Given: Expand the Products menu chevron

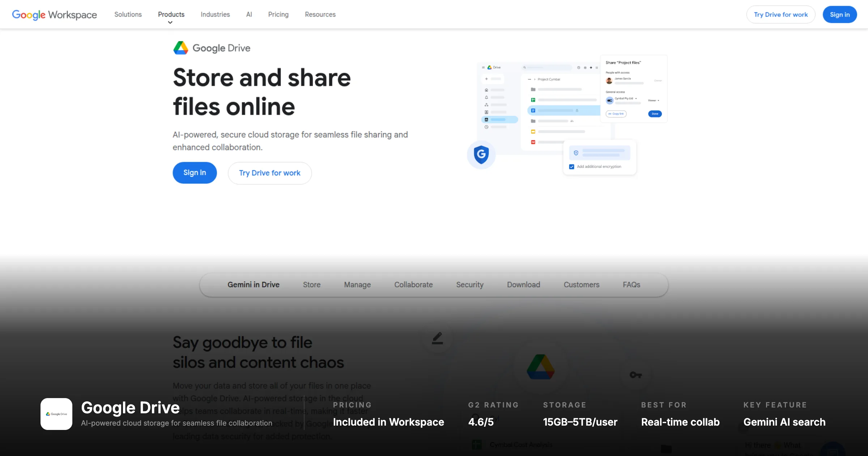Looking at the screenshot, I should click(170, 22).
